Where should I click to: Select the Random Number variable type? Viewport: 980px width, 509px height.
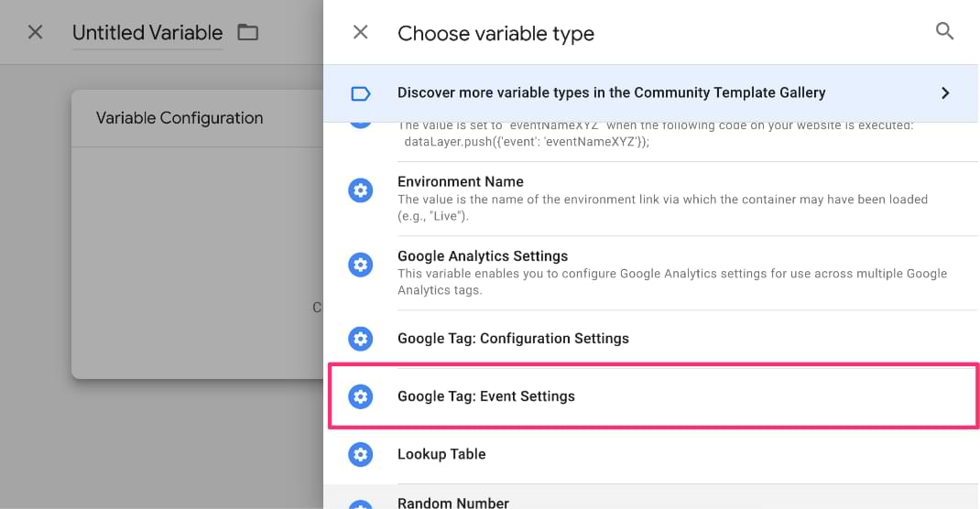pos(651,497)
